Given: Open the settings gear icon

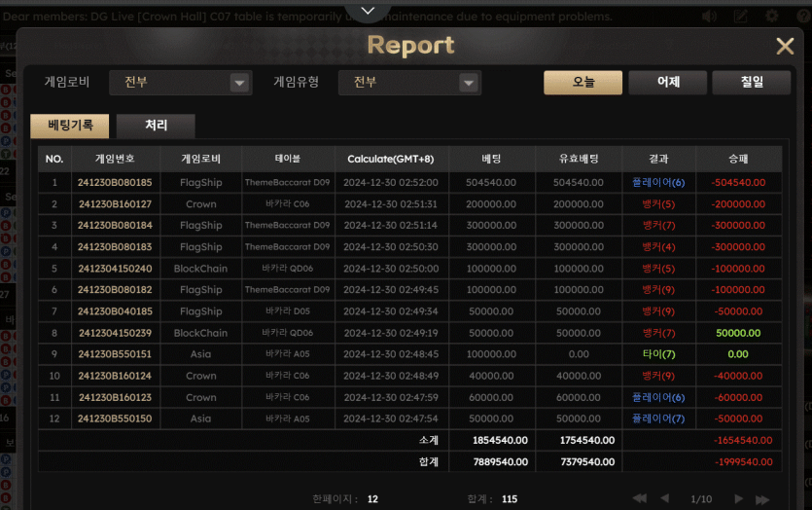Looking at the screenshot, I should (772, 16).
